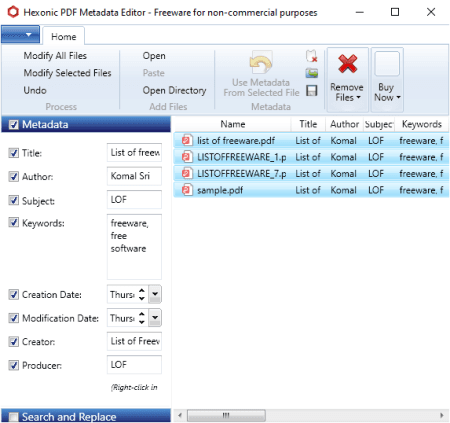Toggle the Creator checkbox
450x423 pixels.
click(x=13, y=342)
